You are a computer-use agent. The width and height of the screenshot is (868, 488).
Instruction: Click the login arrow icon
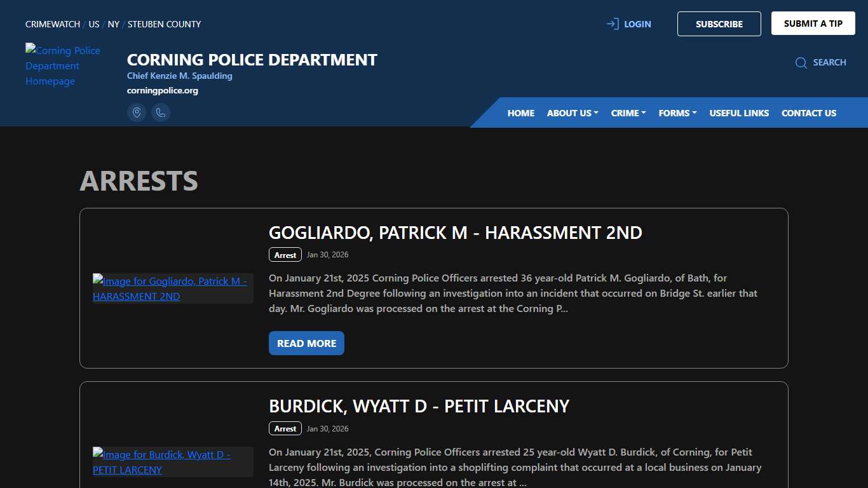click(x=612, y=24)
